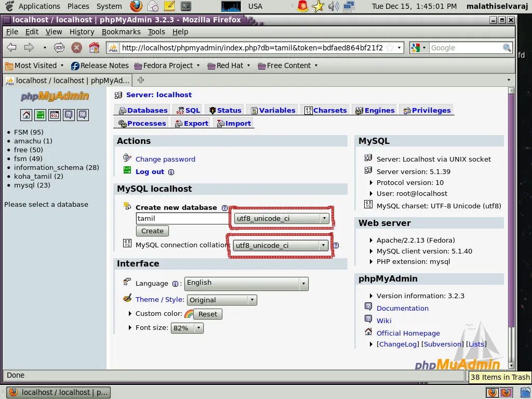The image size is (532, 399).
Task: Open the Font size dropdown 82%
Action: 187,328
